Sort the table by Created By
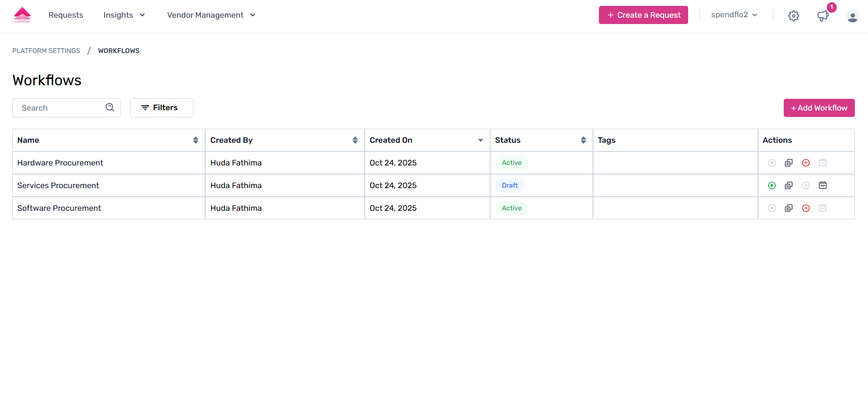The height and width of the screenshot is (398, 868). [355, 140]
